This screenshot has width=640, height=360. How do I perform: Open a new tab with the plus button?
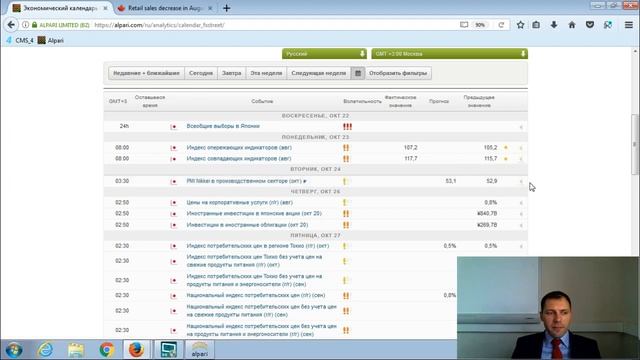coord(227,8)
